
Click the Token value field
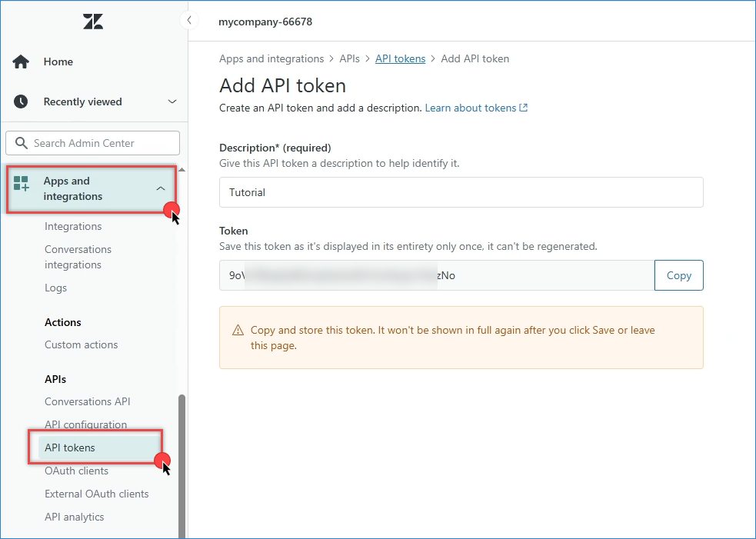tap(436, 275)
